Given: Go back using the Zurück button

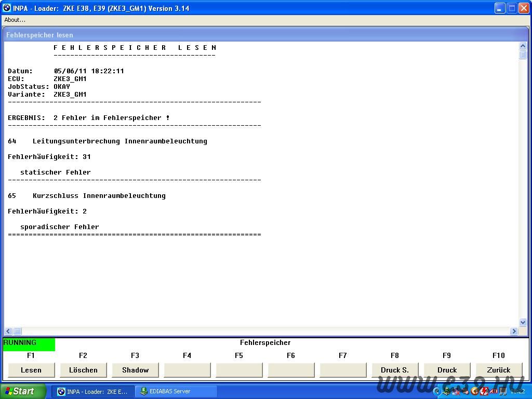Looking at the screenshot, I should [499, 370].
